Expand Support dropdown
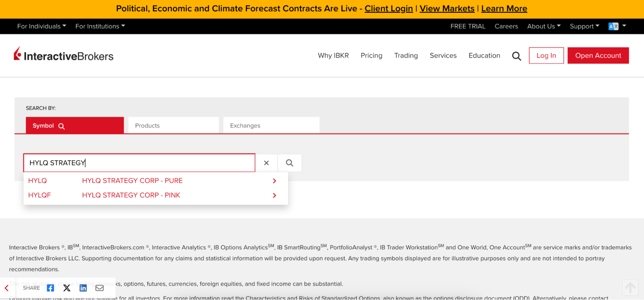The image size is (644, 300). (584, 26)
